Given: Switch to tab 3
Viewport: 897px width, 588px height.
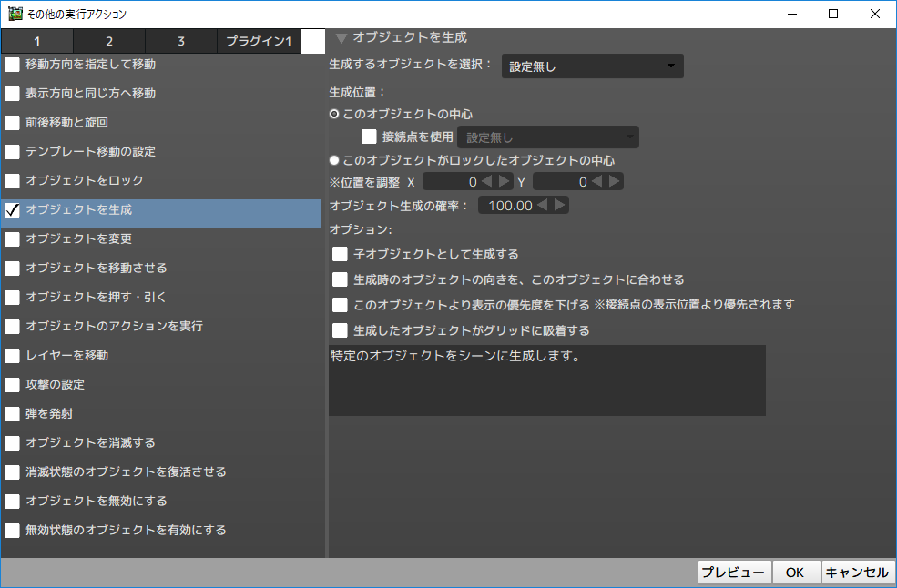Looking at the screenshot, I should [181, 41].
